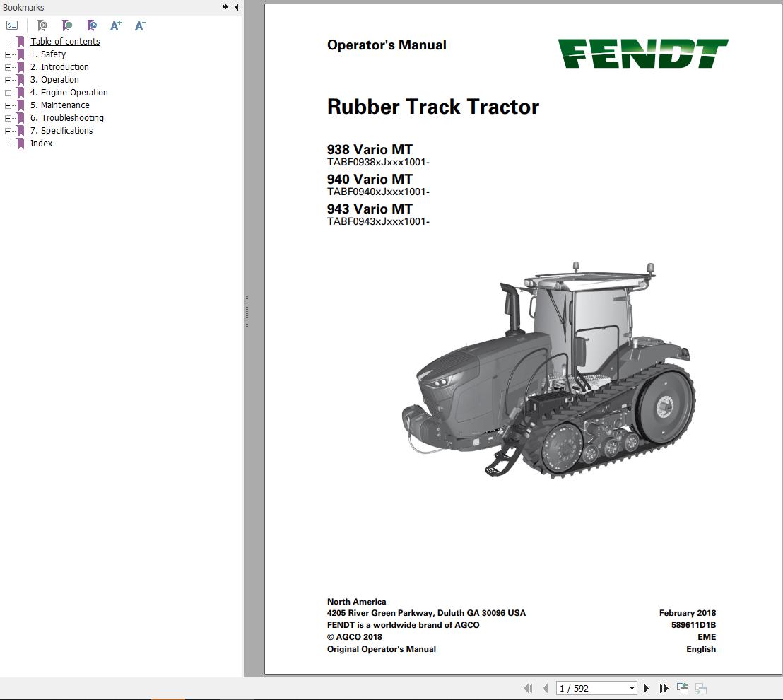
Task: Collapse the Bookmarks panel with left arrow
Action: point(236,7)
